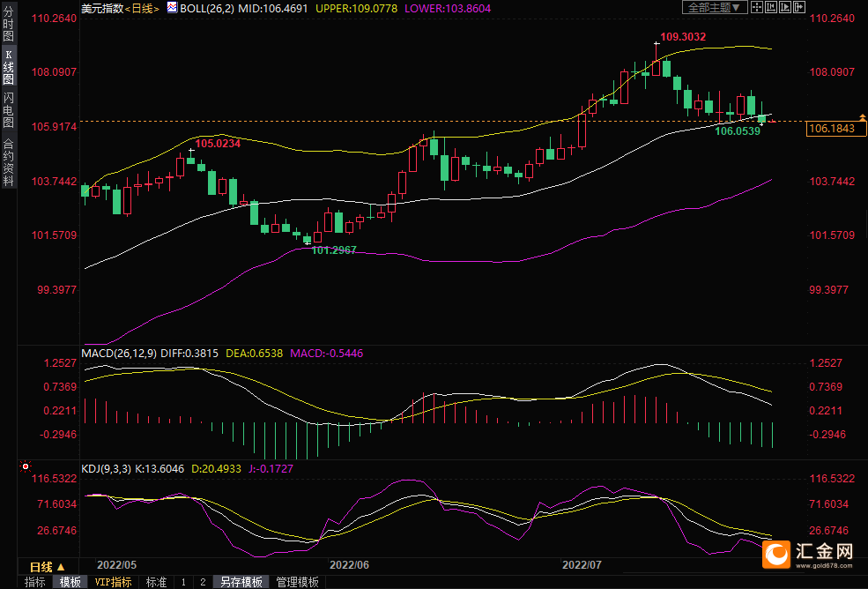Choose the 标准 template

coord(156,582)
